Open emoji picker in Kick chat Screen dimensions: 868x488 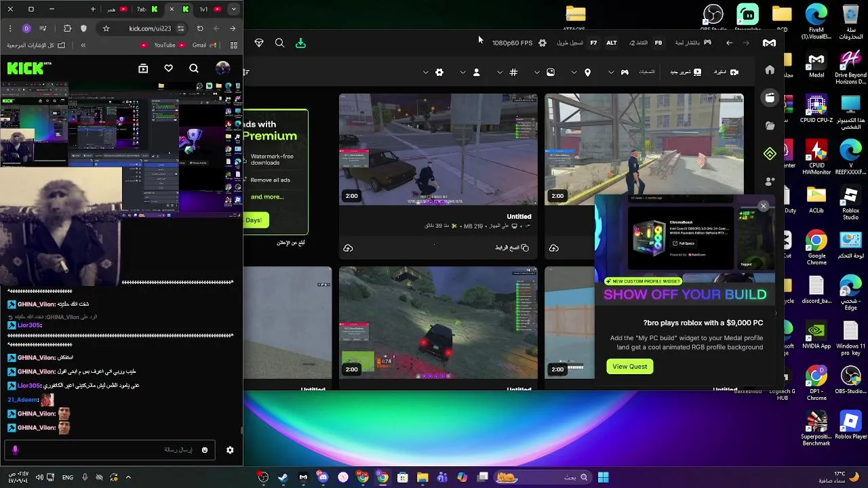pos(204,450)
